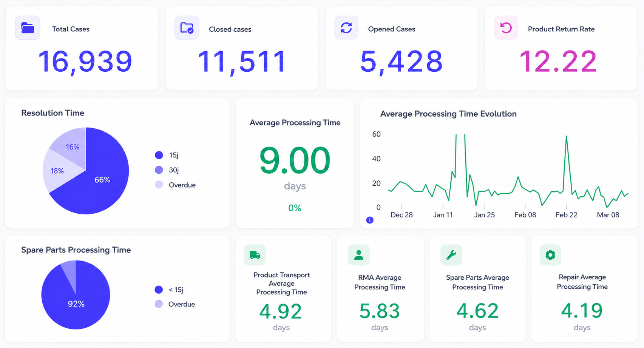Toggle the < 15j legend dot in Spare Parts
644x348 pixels.
(x=159, y=289)
